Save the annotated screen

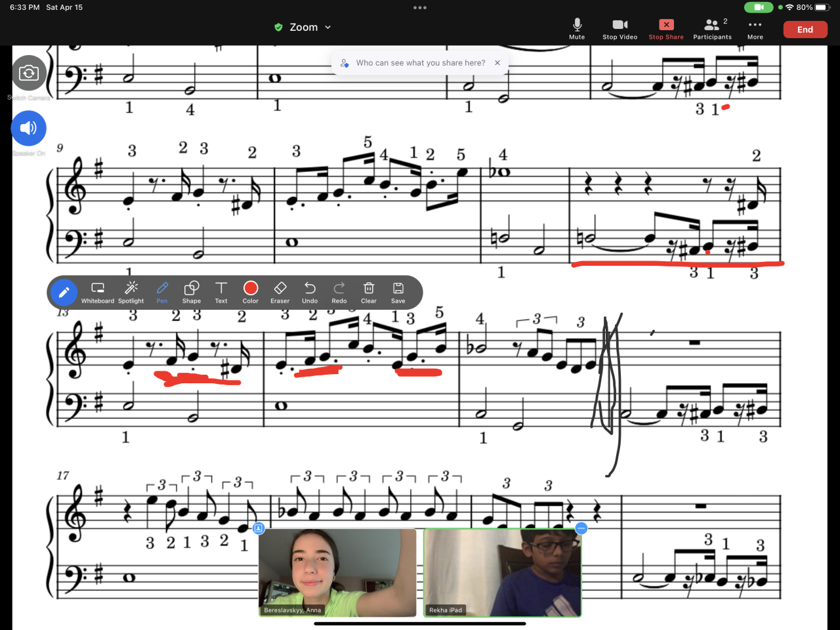click(x=398, y=293)
